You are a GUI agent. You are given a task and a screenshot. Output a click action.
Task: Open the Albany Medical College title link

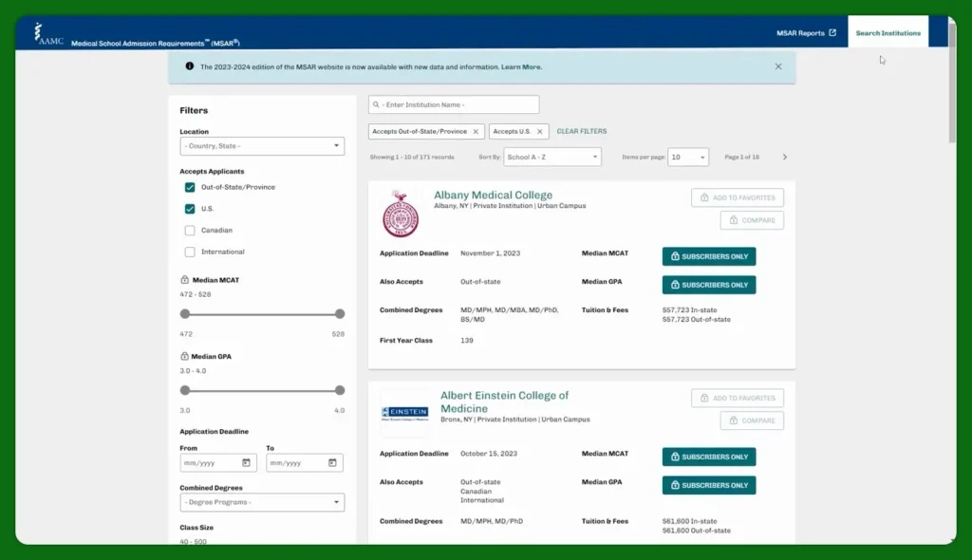click(493, 195)
